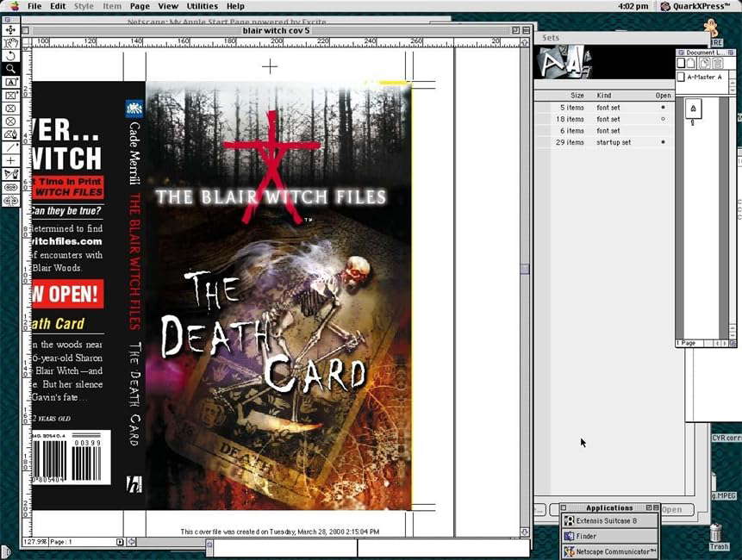Open the View menu

coord(168,6)
